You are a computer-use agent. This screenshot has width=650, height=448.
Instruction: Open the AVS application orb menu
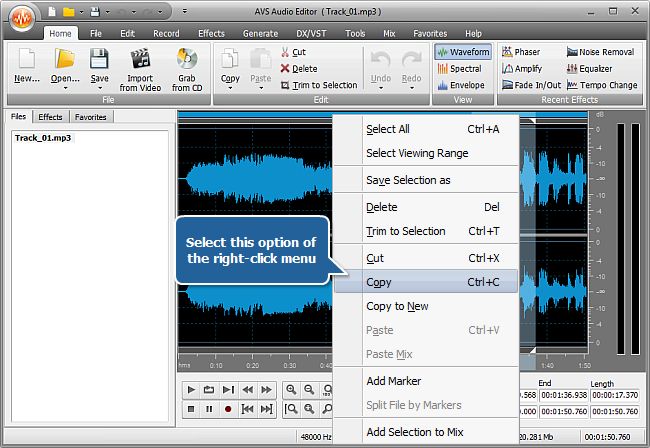coord(22,18)
